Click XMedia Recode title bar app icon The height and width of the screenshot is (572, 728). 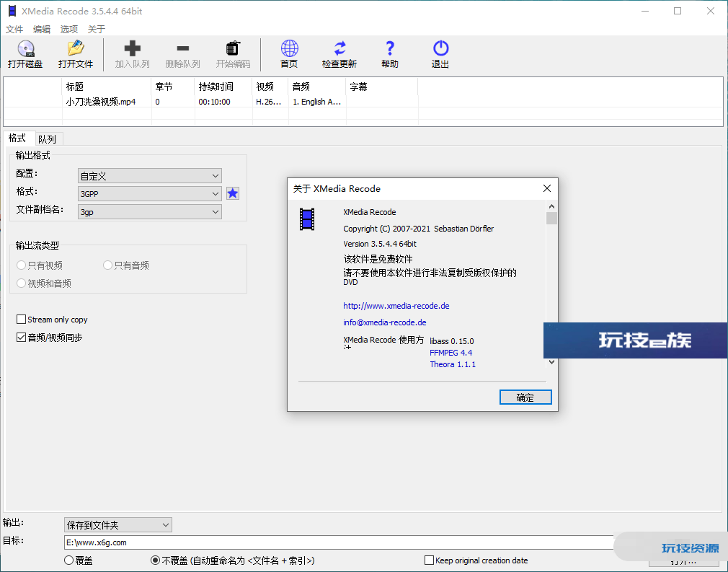[12, 11]
